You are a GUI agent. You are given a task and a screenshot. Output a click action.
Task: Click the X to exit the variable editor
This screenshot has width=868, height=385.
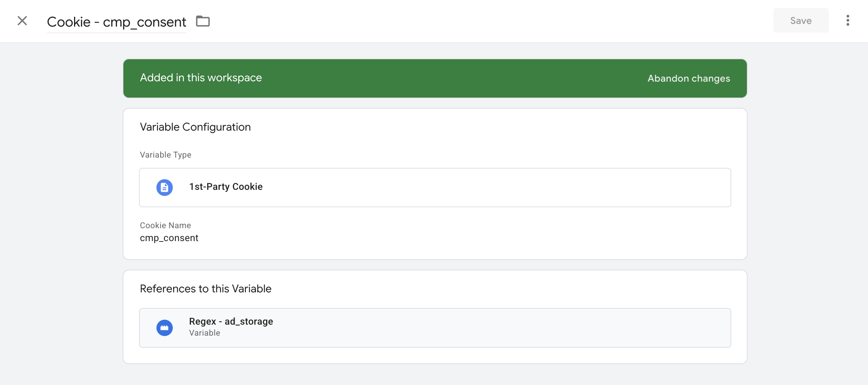pyautogui.click(x=22, y=21)
